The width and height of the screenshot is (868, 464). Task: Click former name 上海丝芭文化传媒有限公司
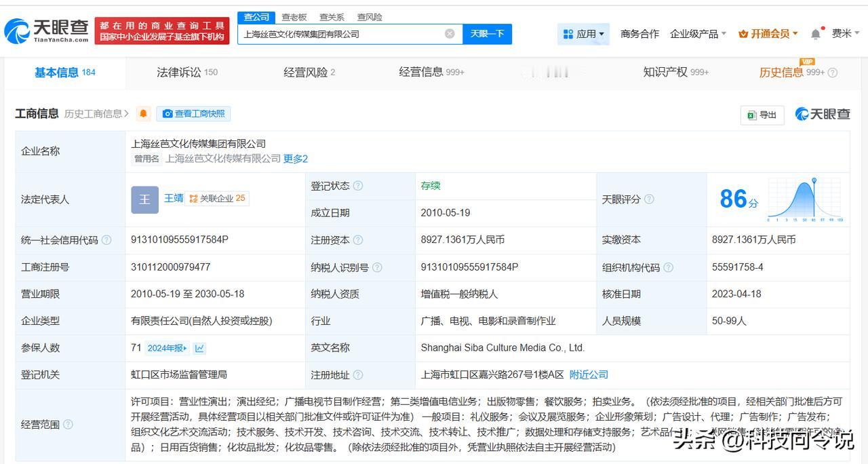[x=223, y=158]
